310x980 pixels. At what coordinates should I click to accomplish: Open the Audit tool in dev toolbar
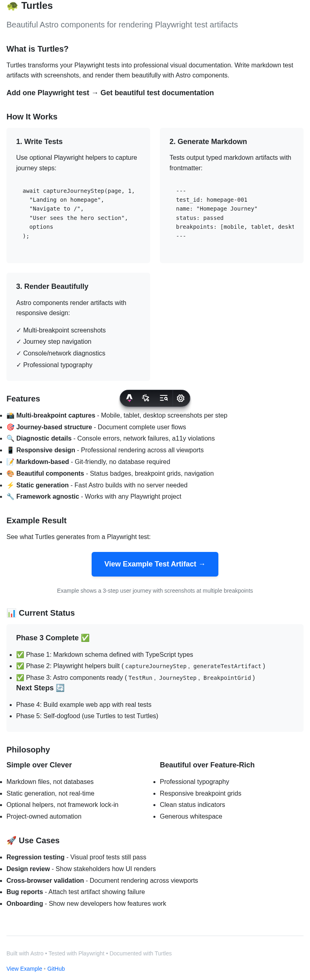coord(163,398)
